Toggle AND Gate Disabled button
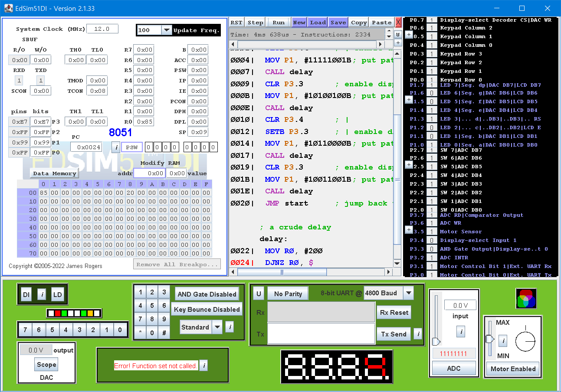The width and height of the screenshot is (561, 392). [207, 294]
